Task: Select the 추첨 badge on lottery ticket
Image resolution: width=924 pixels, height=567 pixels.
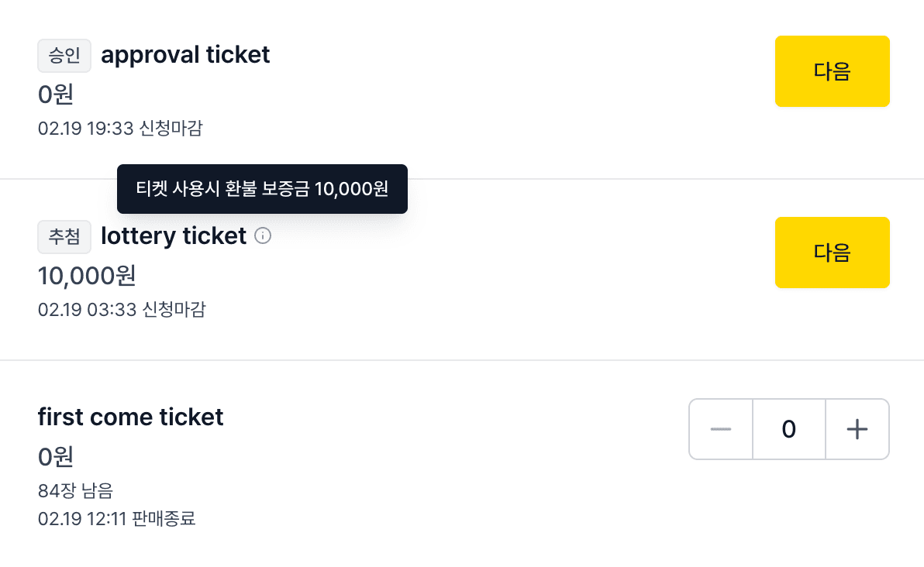Action: (x=64, y=237)
